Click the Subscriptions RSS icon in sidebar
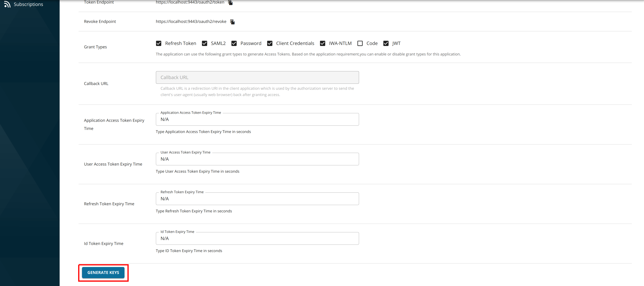The height and width of the screenshot is (286, 644). click(7, 4)
